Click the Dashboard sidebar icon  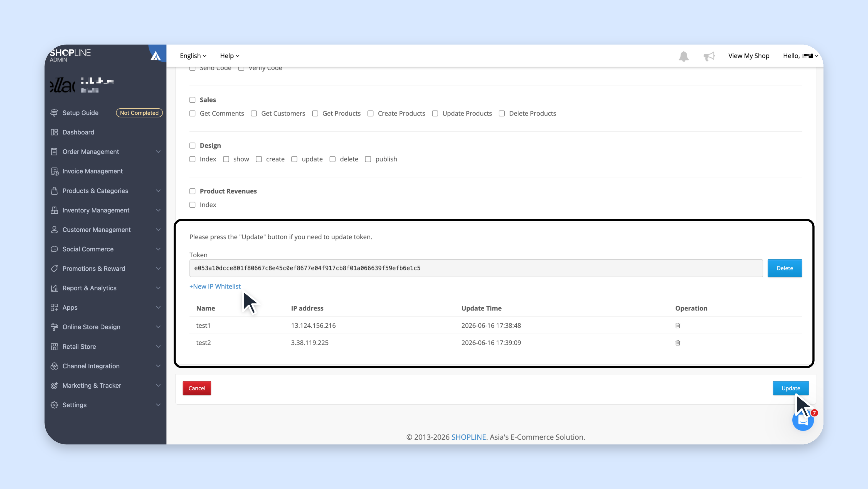[x=54, y=132]
